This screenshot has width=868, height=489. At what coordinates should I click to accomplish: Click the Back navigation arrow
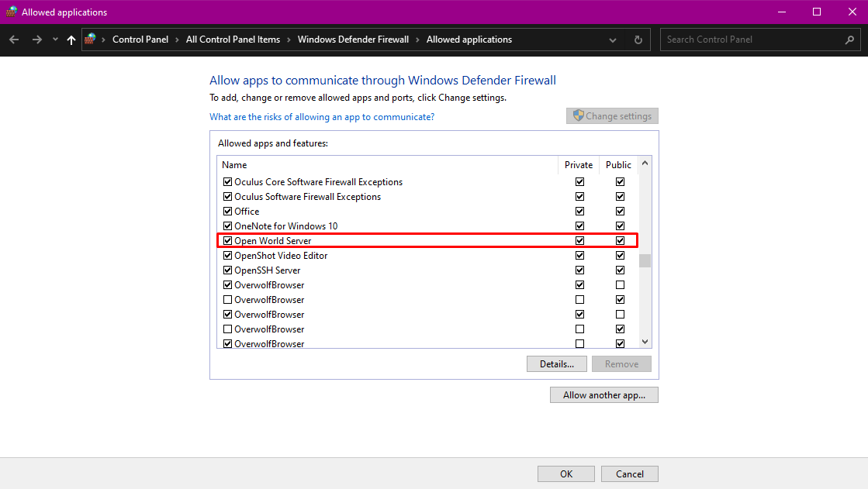pyautogui.click(x=14, y=40)
